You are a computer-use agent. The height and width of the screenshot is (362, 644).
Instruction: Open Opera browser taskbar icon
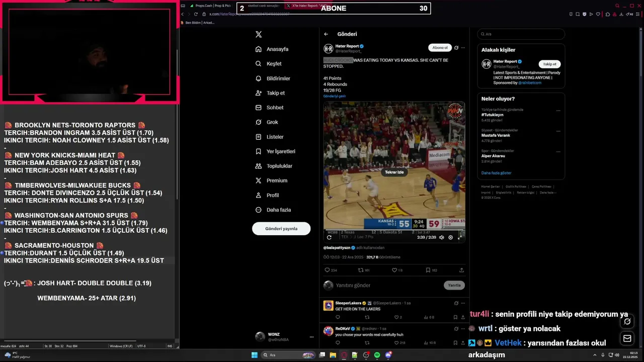pyautogui.click(x=344, y=355)
